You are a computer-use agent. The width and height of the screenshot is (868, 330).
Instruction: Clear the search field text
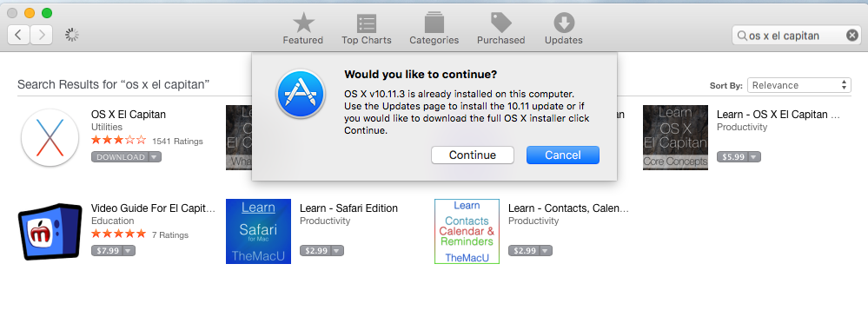coord(852,36)
